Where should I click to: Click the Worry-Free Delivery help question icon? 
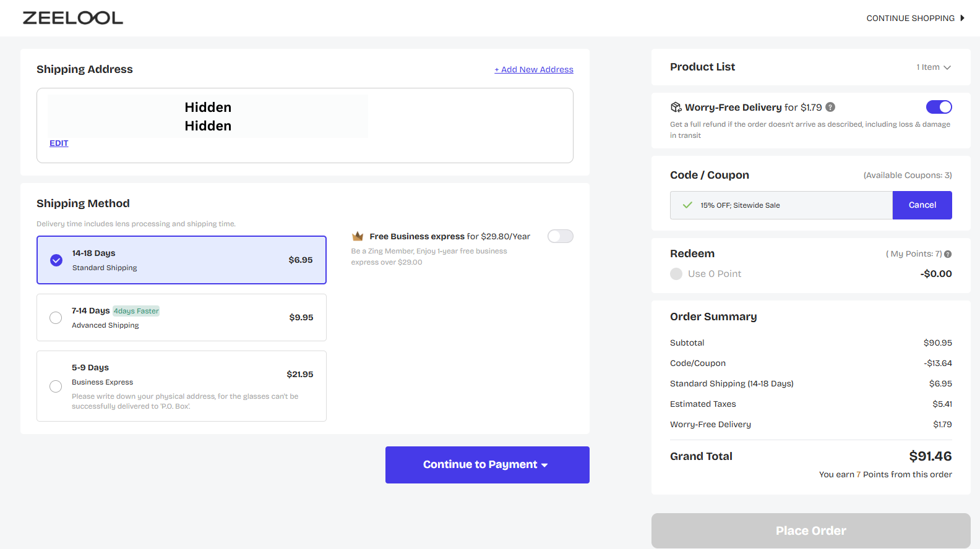830,107
